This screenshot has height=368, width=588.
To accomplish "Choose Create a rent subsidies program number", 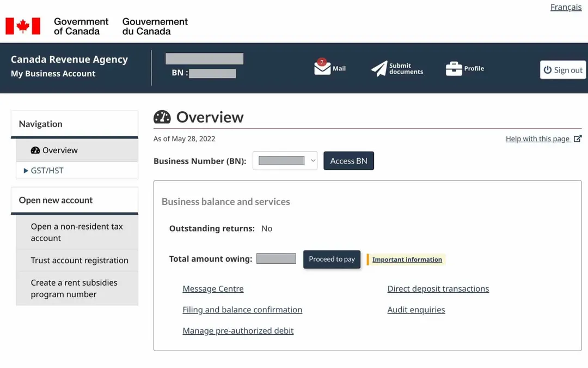I will 77,288.
